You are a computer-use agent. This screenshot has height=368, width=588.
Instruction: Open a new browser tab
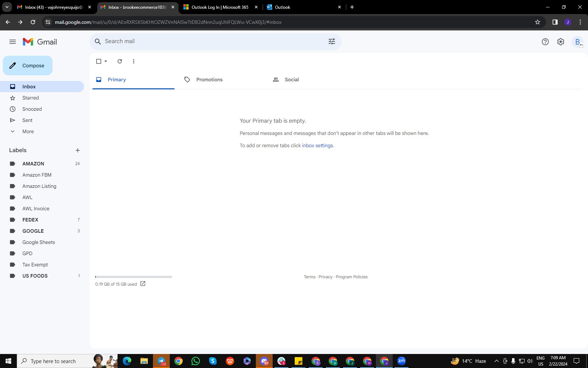(x=352, y=7)
